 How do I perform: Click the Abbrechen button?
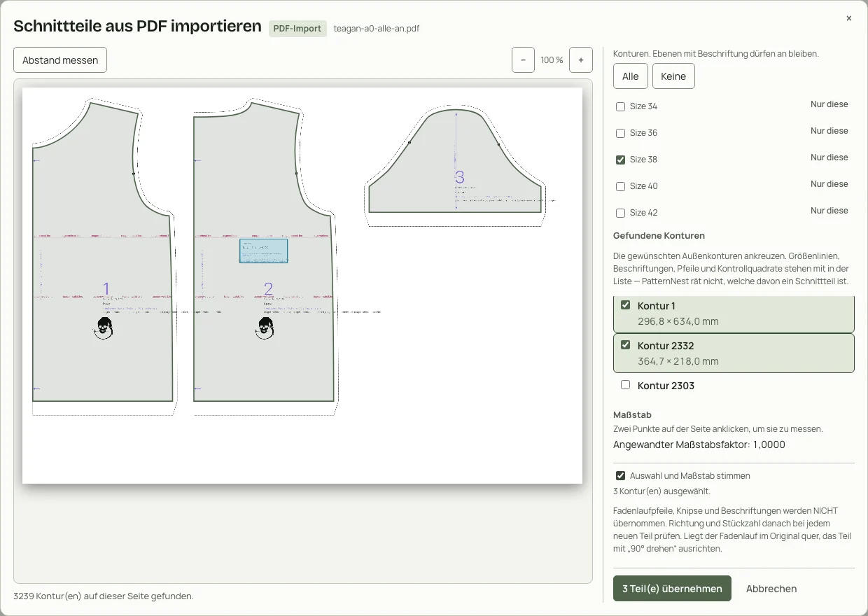tap(771, 589)
